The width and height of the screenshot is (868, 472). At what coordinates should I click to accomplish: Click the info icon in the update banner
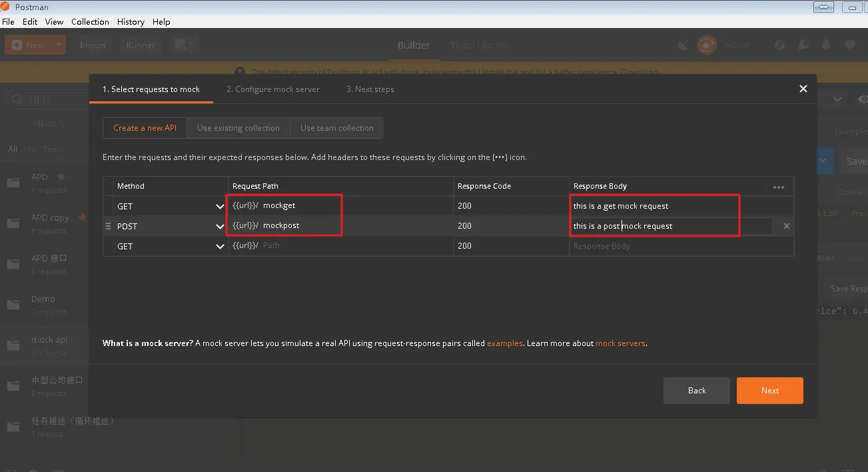pos(239,72)
